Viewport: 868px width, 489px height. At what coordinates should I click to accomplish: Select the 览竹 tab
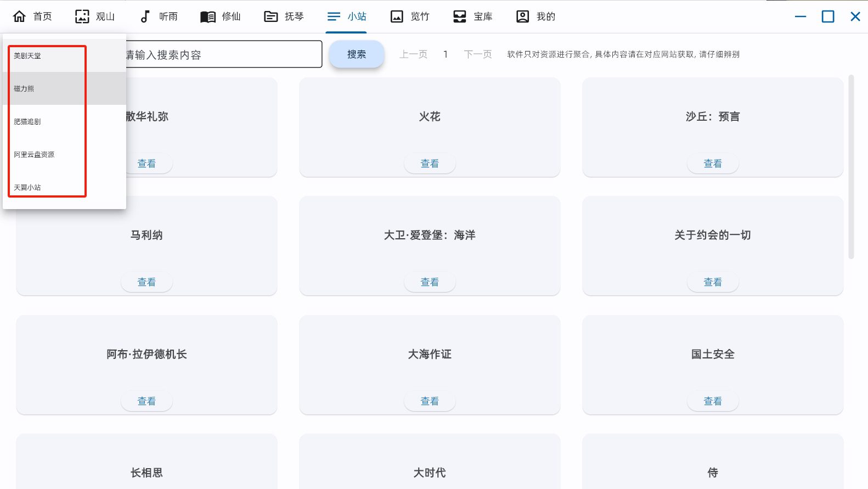click(410, 16)
